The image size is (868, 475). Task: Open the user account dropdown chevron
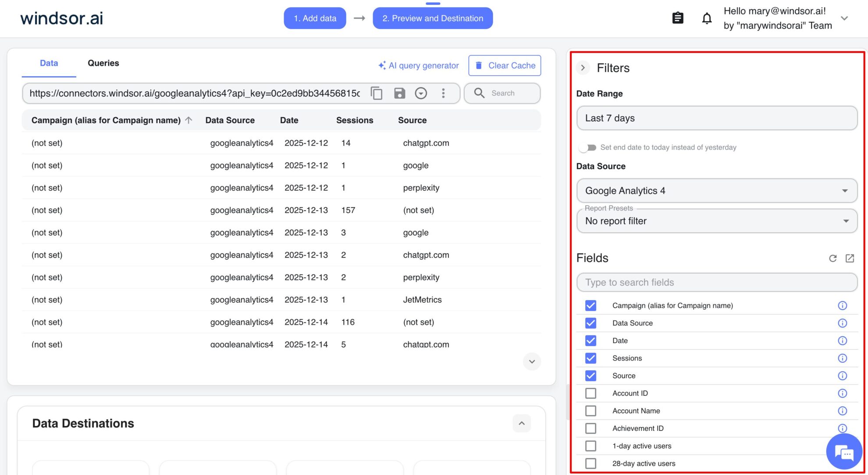click(844, 18)
